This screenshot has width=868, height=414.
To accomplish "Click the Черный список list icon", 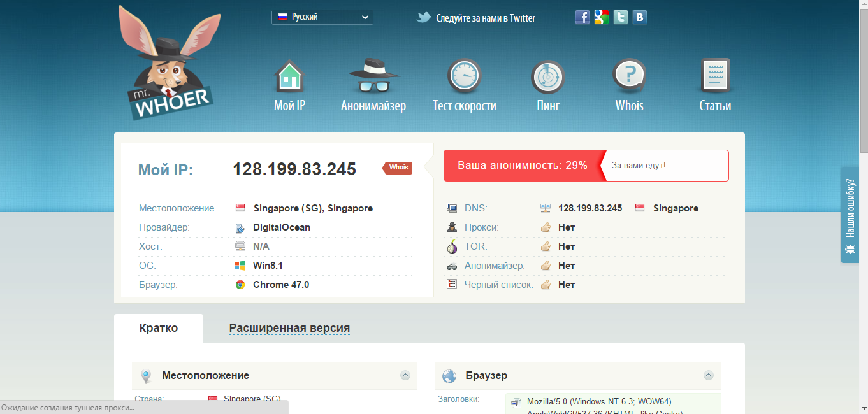I will point(452,284).
